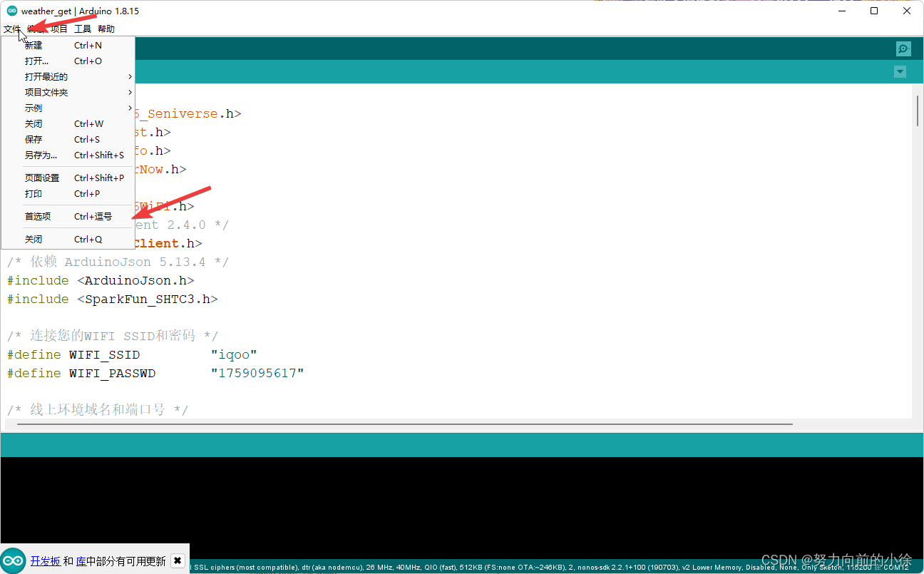Maximize the Arduino window

tap(874, 11)
